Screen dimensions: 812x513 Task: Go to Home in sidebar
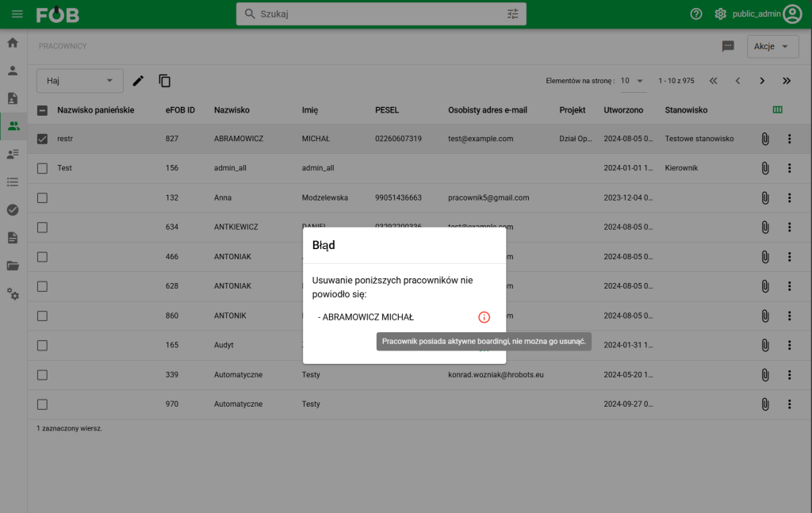13,43
